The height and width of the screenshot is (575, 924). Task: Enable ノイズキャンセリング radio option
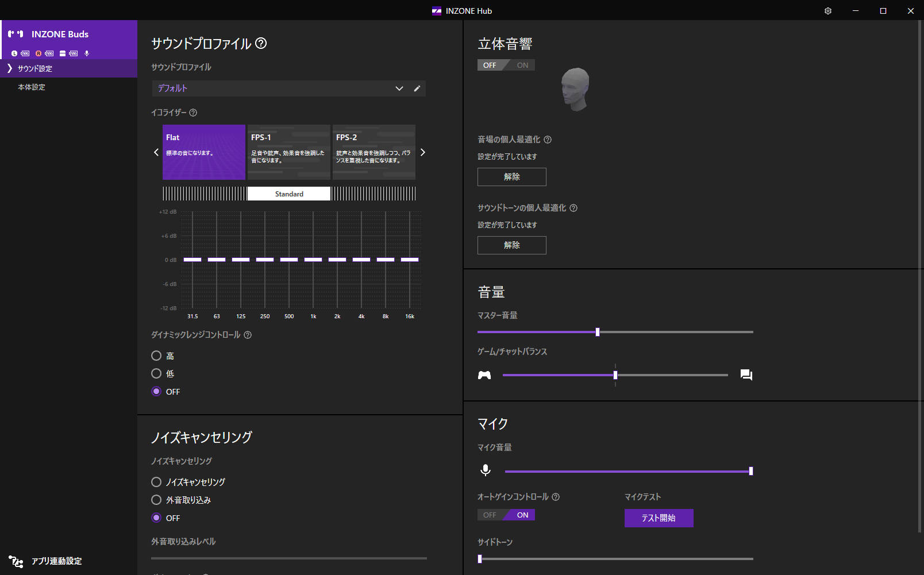coord(156,482)
